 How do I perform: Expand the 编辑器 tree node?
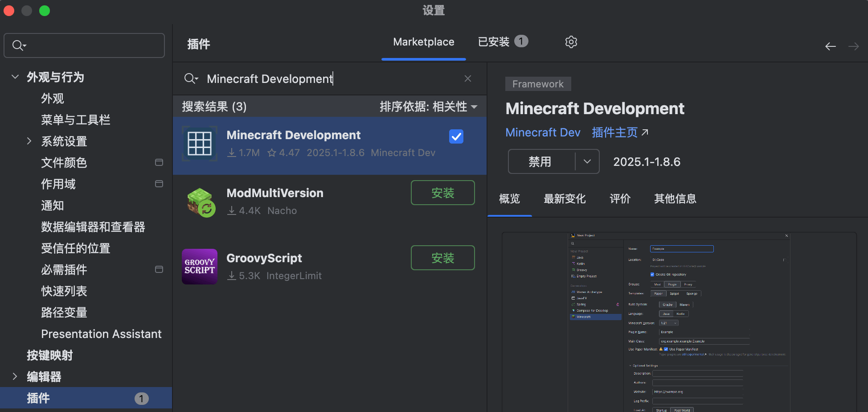click(x=15, y=376)
